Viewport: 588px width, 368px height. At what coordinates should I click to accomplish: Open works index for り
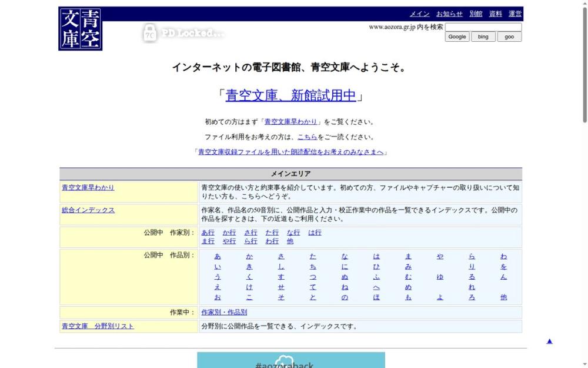tap(472, 267)
